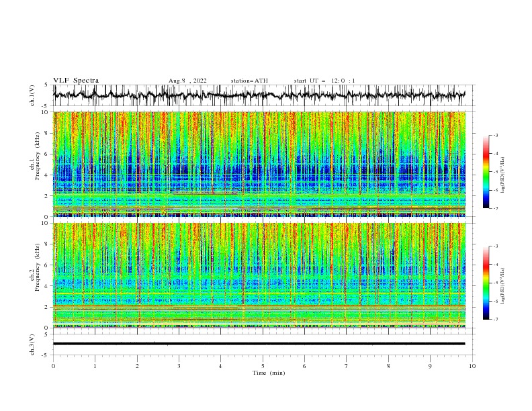532x411 pixels.
Task: Click the "1" tick on the time axis
Action: [x=95, y=366]
